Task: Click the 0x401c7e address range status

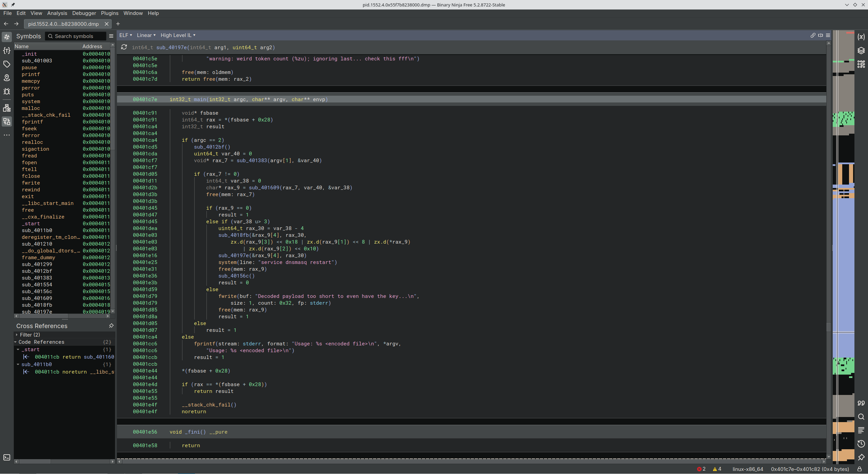Action: click(x=810, y=469)
